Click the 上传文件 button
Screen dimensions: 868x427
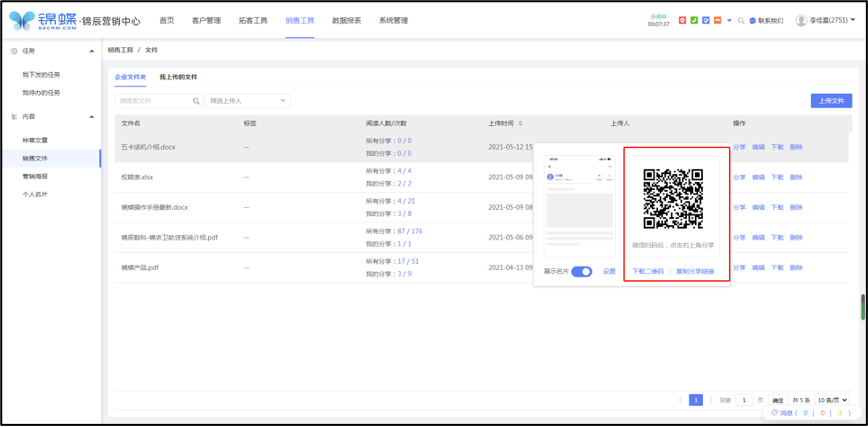[831, 101]
